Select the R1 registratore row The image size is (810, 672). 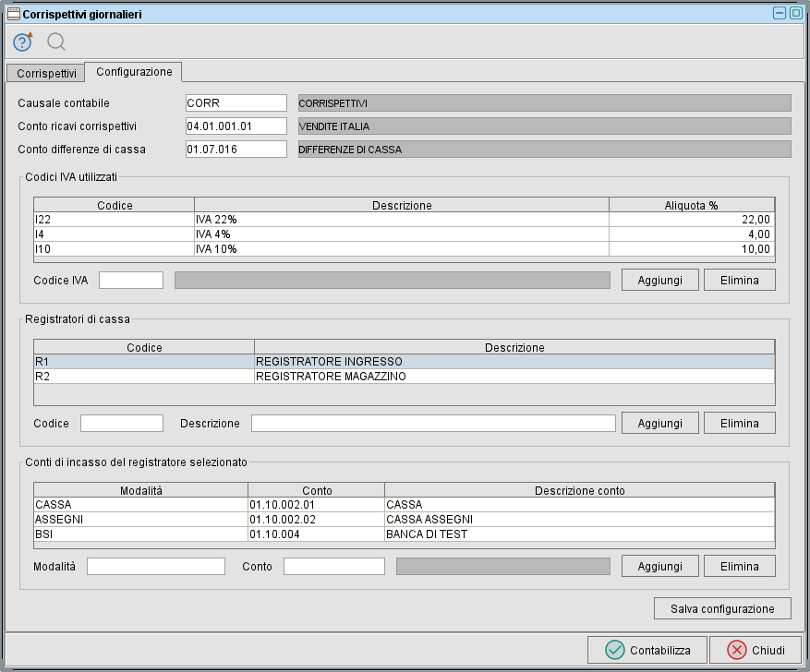coord(404,361)
